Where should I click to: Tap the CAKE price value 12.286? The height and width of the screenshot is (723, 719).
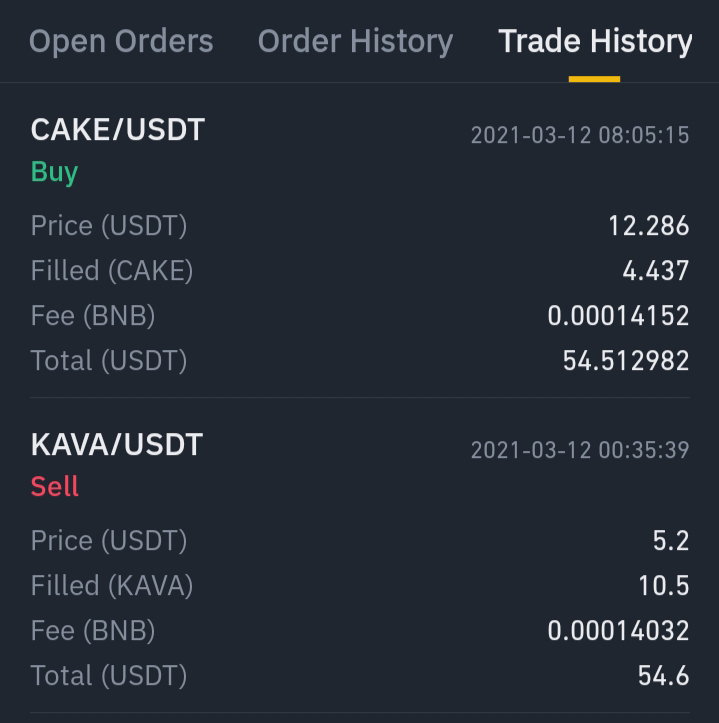pos(649,226)
